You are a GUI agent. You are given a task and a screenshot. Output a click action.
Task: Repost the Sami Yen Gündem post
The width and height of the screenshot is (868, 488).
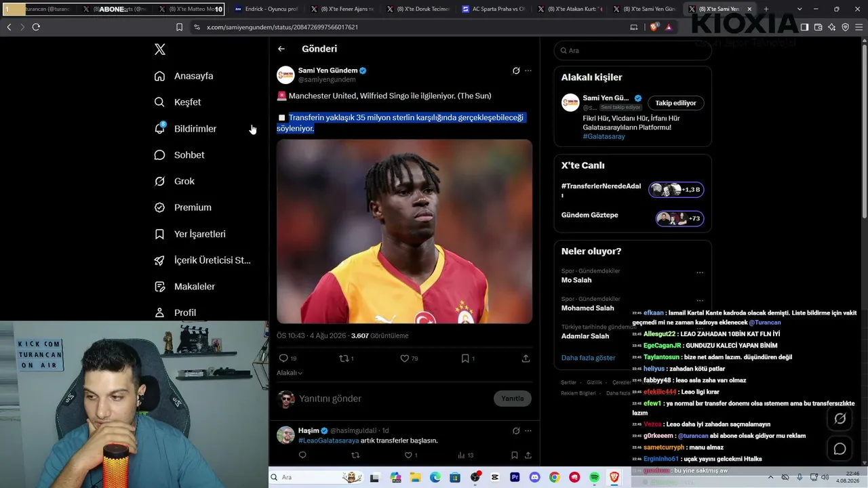pos(344,358)
